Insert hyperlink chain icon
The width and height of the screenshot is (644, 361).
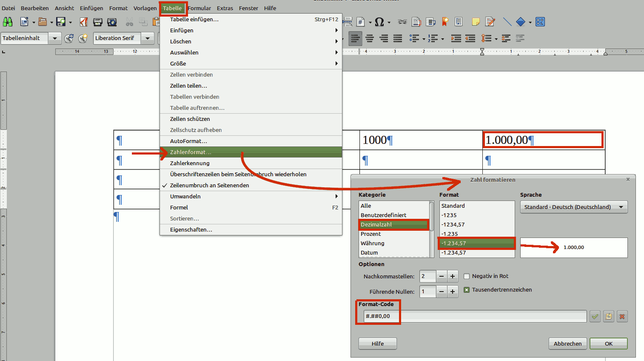pyautogui.click(x=402, y=22)
